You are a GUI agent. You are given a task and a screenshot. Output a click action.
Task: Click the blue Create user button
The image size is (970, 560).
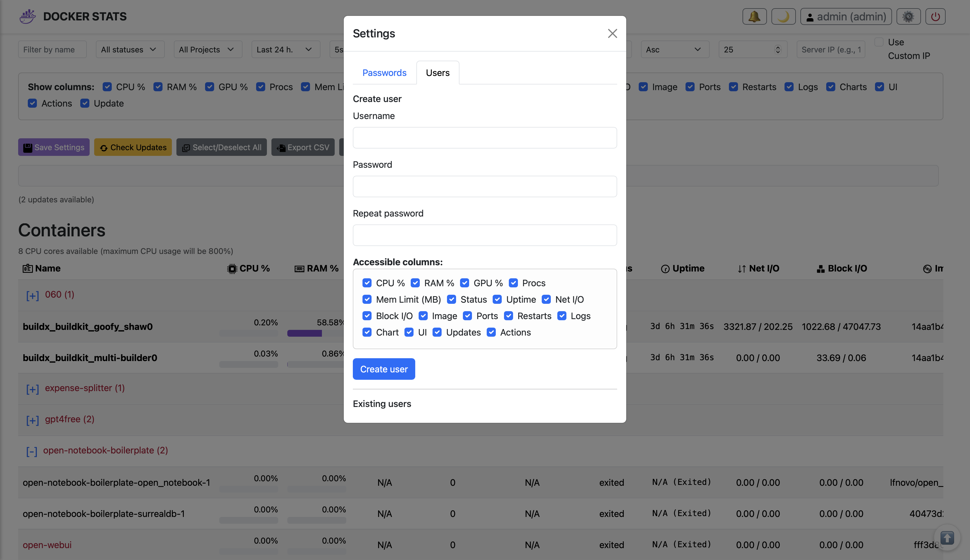(x=383, y=369)
